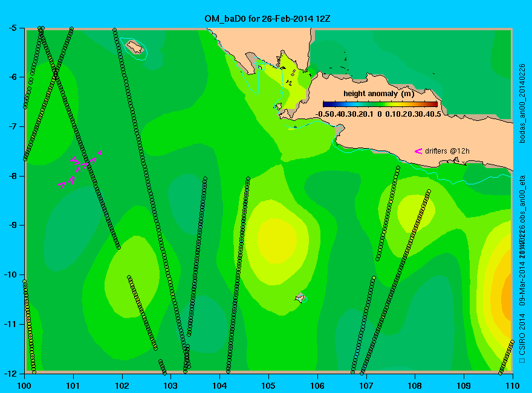Select the drifters @12h legend text

tap(447, 151)
